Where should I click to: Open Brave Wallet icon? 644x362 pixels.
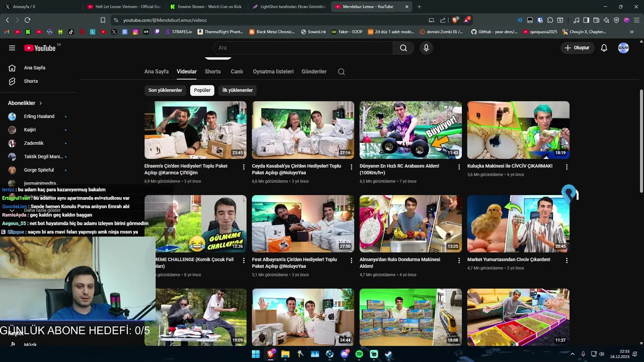596,20
